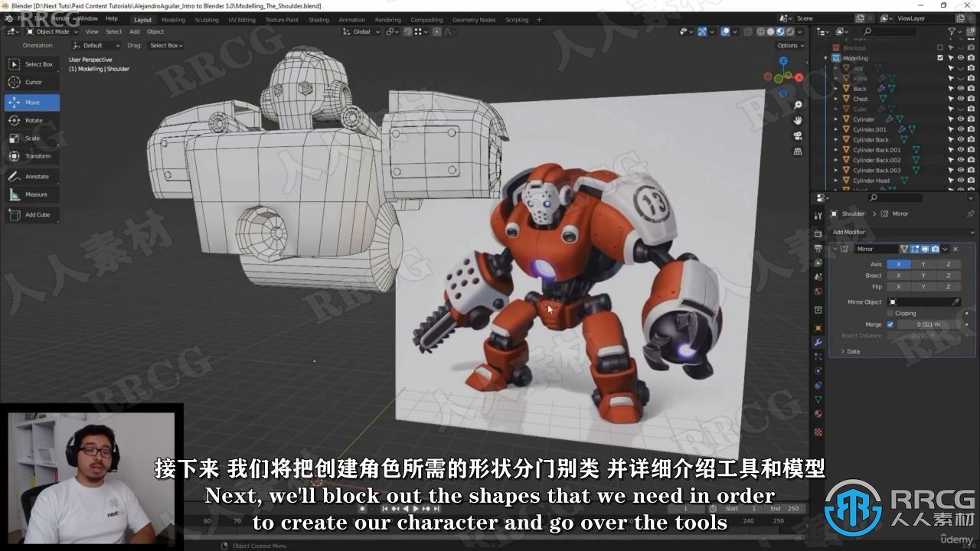Open the Geometry Nodes workspace
980x551 pixels.
point(474,20)
